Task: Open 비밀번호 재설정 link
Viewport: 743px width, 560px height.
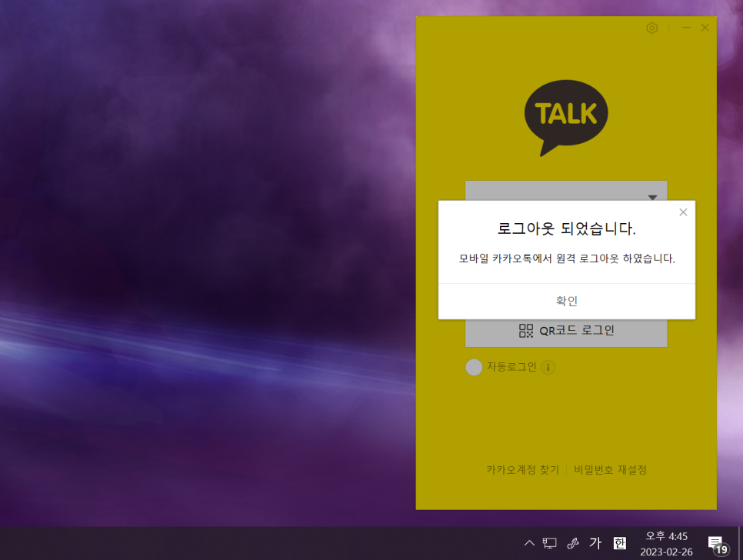Action: [610, 469]
